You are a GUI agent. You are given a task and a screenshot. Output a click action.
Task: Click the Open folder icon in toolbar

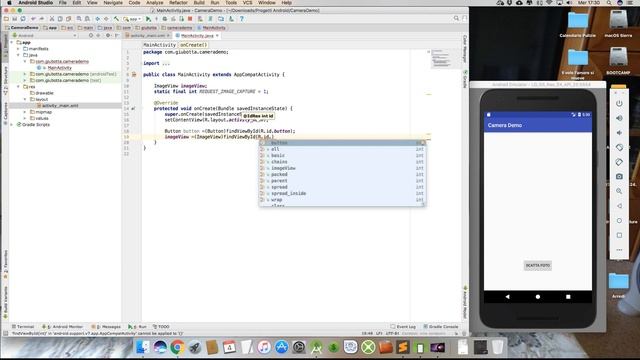[6, 19]
